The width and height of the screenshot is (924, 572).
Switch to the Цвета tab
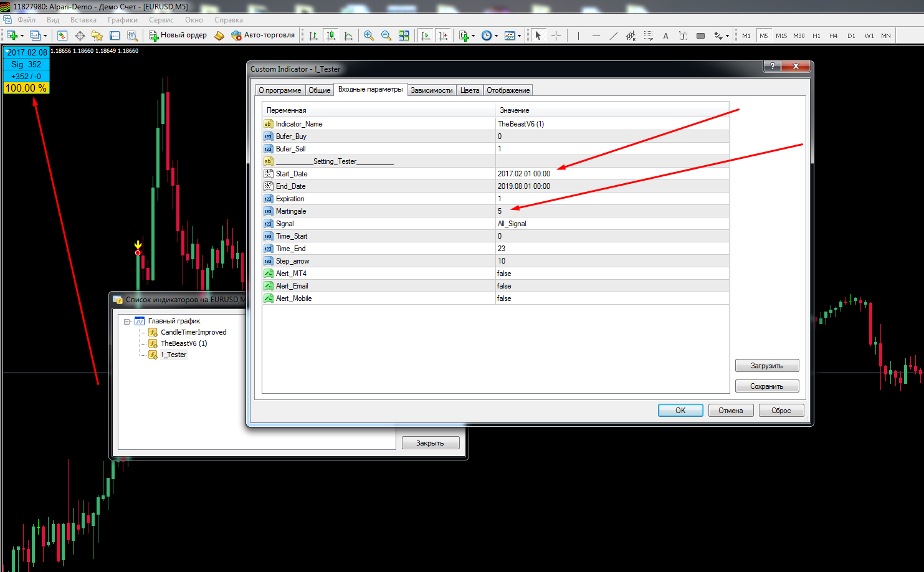point(470,90)
